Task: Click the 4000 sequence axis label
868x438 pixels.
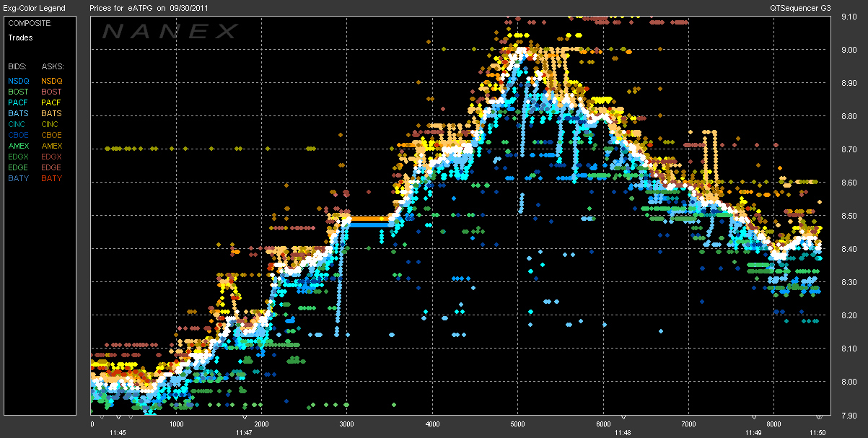Action: tap(431, 424)
